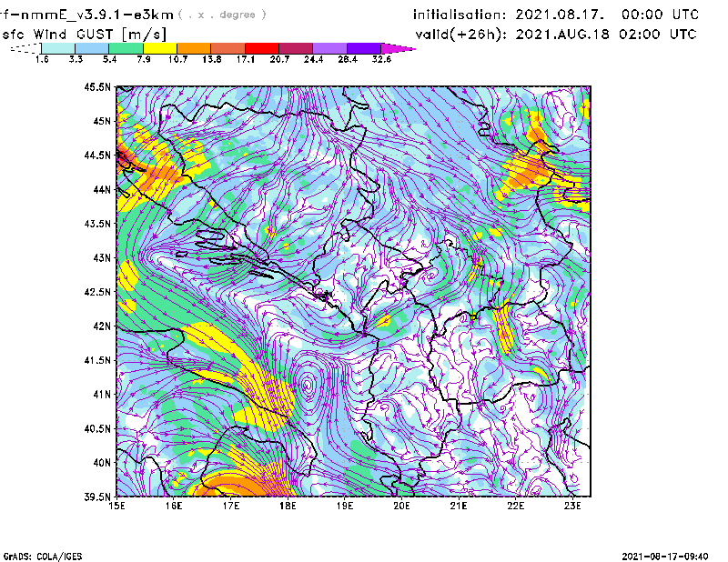The width and height of the screenshot is (728, 562).
Task: Click the 'GrADS: COLA/IGES' footer label
Action: click(43, 557)
